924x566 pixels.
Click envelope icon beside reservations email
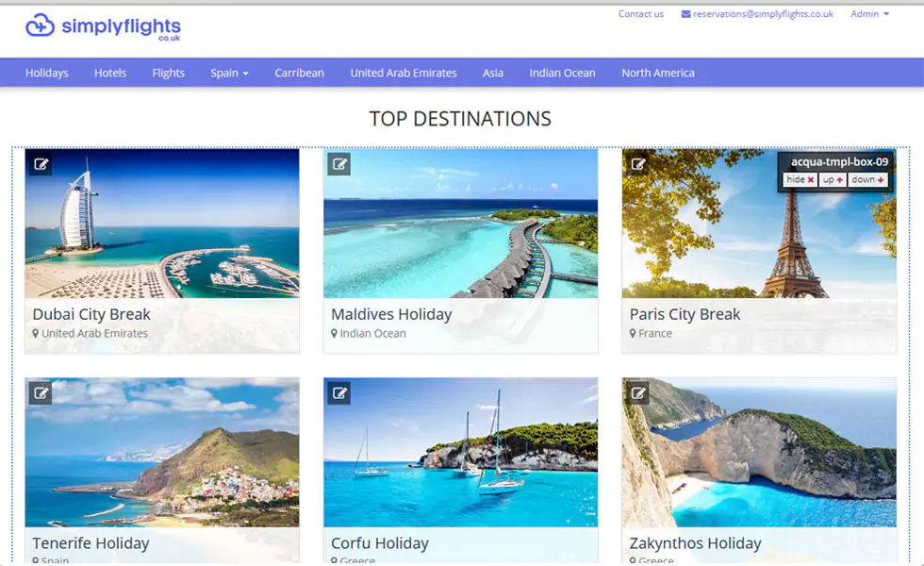(685, 14)
